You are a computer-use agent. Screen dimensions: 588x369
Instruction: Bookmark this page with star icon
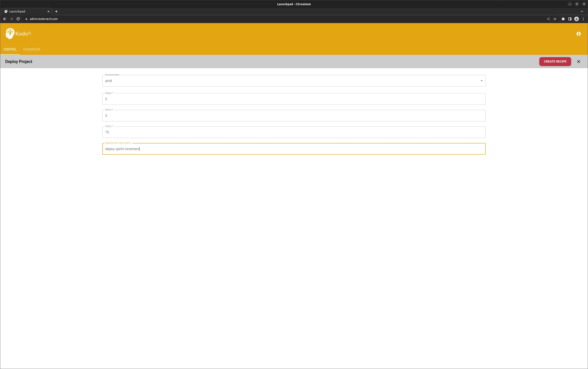point(555,19)
